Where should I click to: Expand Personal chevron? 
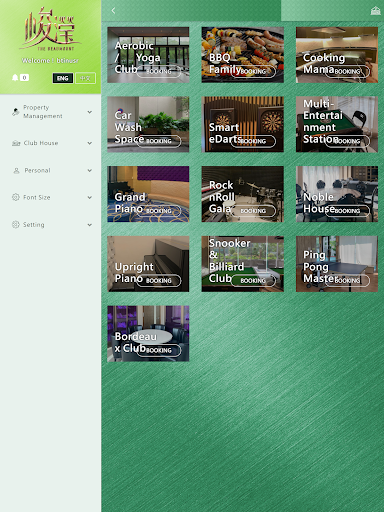coord(90,171)
